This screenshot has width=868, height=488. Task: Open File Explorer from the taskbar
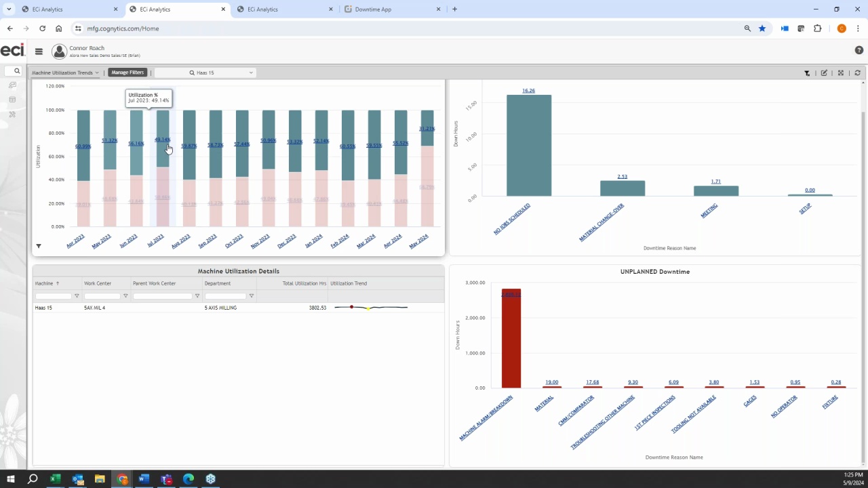point(100,479)
